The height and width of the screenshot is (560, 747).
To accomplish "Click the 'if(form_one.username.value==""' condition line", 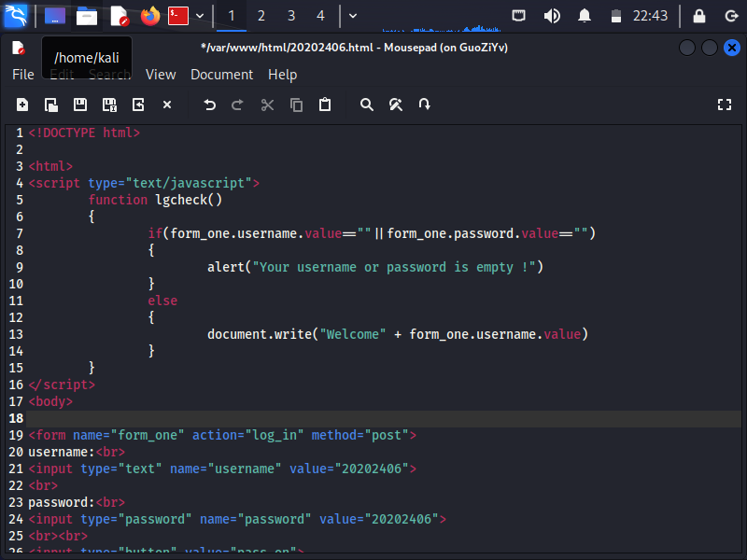I will click(x=372, y=233).
